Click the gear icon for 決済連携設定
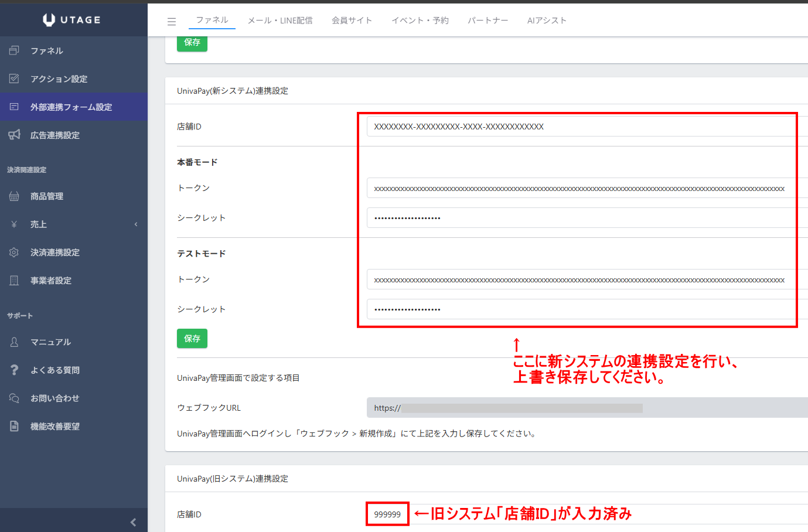Viewport: 808px width, 532px height. tap(15, 253)
